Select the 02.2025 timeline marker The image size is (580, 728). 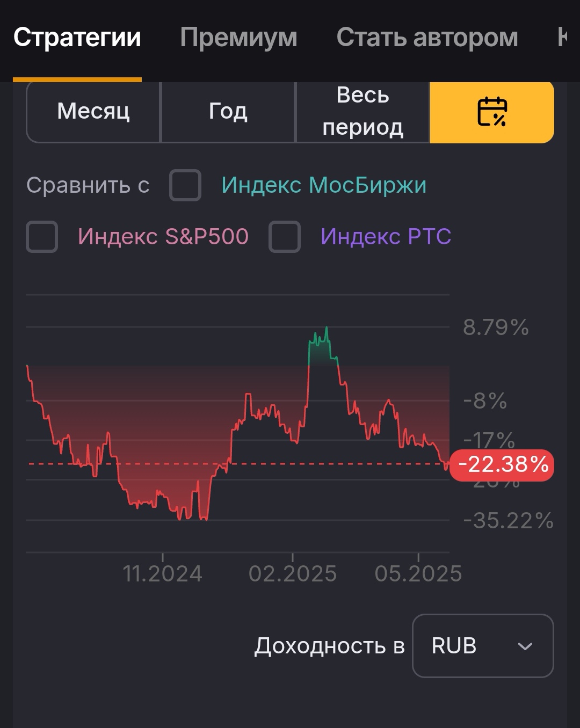tap(293, 574)
